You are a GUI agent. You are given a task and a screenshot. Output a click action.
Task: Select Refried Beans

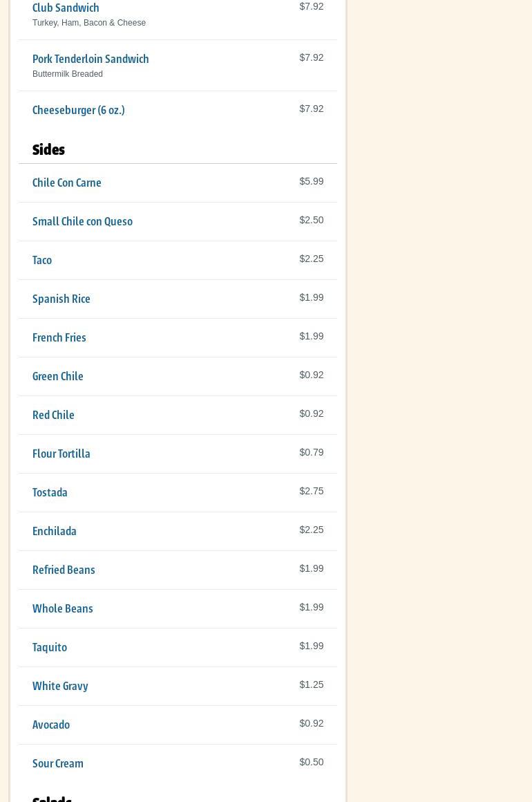coord(64,570)
